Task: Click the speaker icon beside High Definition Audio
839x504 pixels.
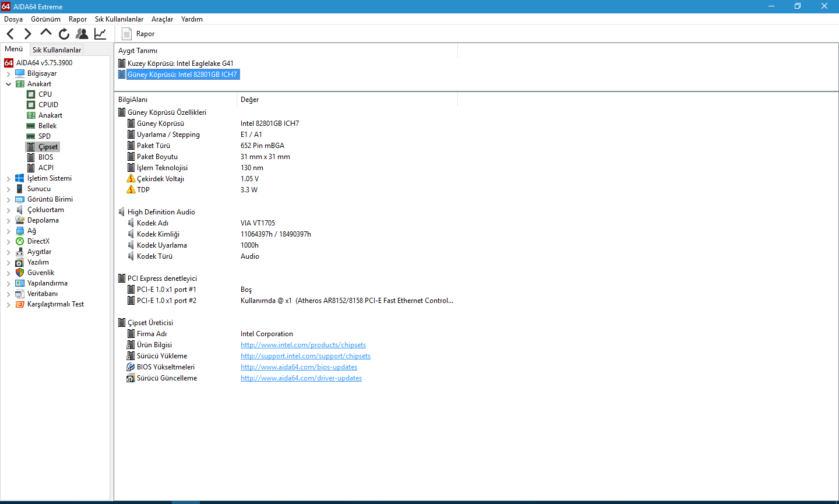Action: coord(122,212)
